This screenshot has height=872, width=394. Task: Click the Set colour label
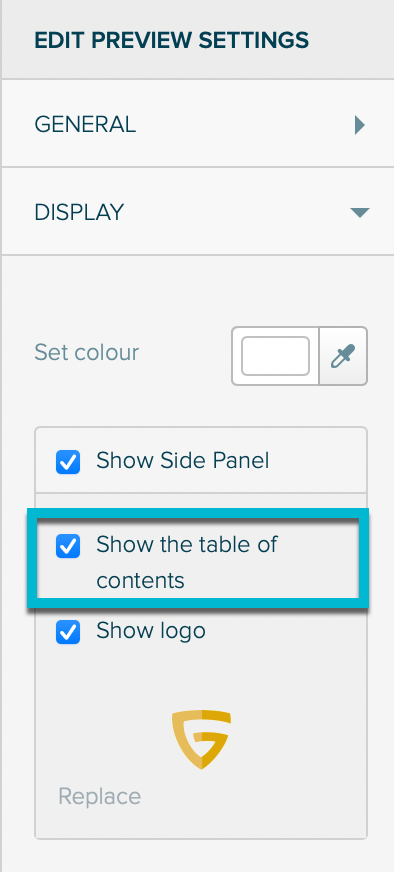[x=87, y=353]
